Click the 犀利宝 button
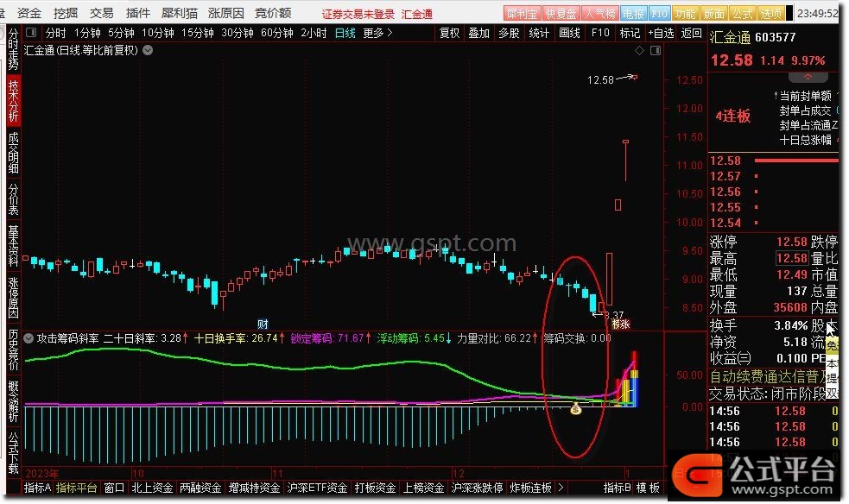The image size is (849, 504). 522,13
